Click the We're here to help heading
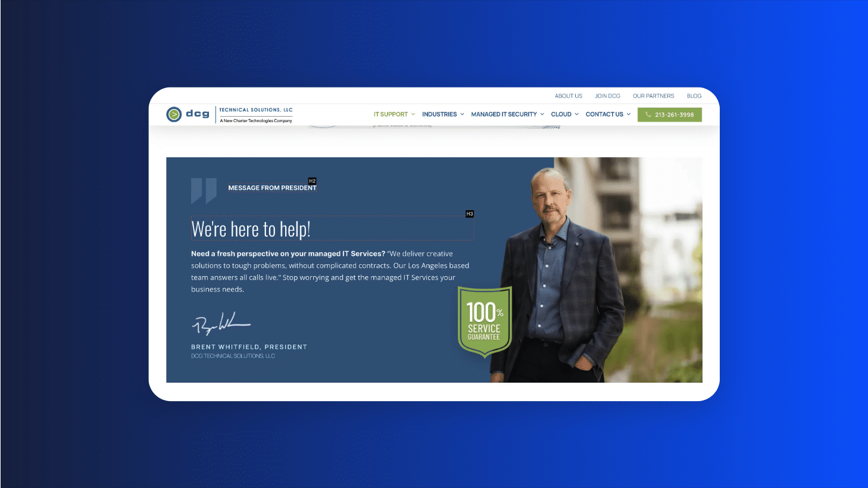The width and height of the screenshot is (868, 488). point(251,229)
